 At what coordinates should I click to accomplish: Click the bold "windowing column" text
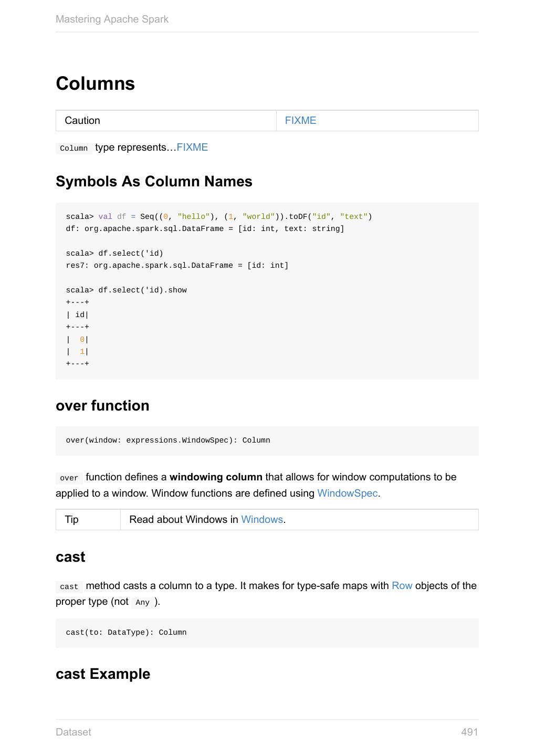(216, 477)
